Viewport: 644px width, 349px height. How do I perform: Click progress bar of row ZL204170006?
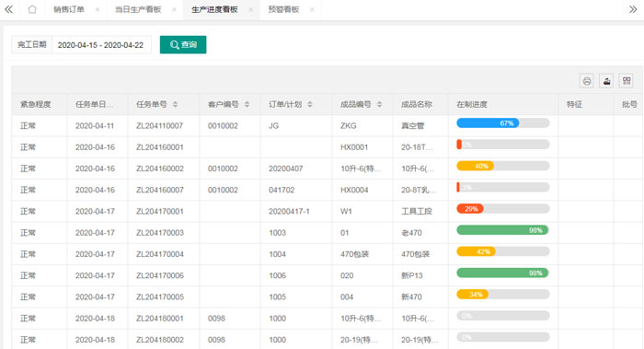tap(502, 273)
